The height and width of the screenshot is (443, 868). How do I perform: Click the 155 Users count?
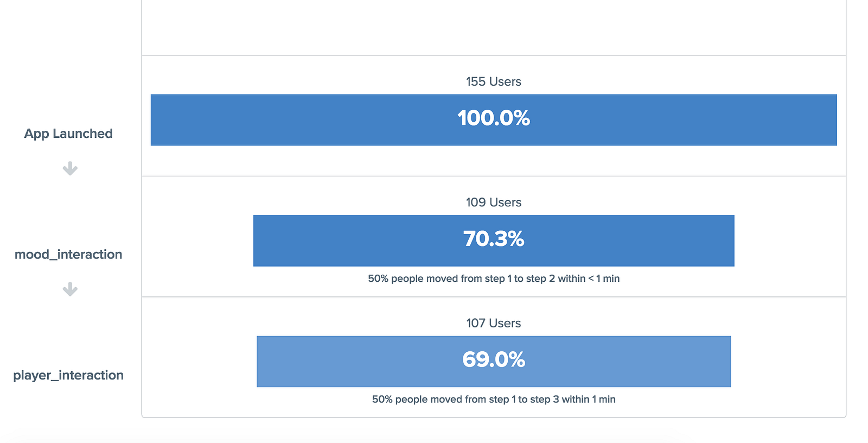tap(493, 81)
